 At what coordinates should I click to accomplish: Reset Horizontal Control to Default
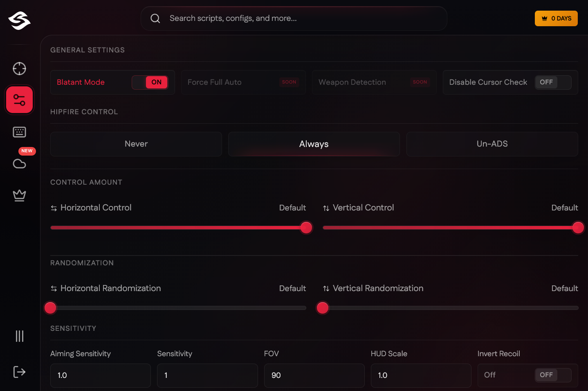coord(292,208)
